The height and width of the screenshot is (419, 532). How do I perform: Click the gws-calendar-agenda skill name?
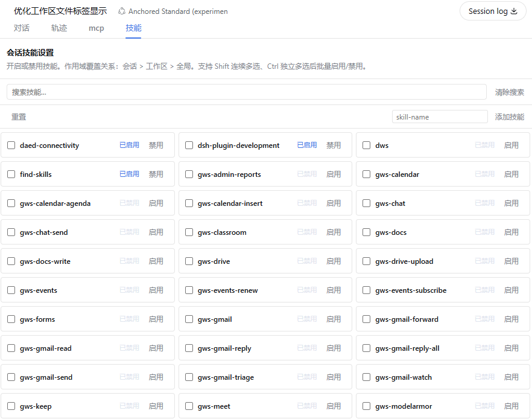(55, 203)
